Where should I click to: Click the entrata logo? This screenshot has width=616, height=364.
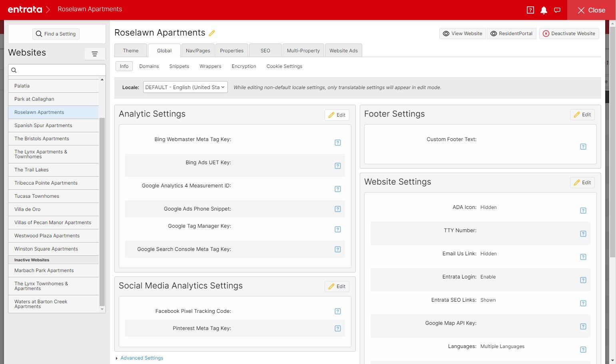25,9
